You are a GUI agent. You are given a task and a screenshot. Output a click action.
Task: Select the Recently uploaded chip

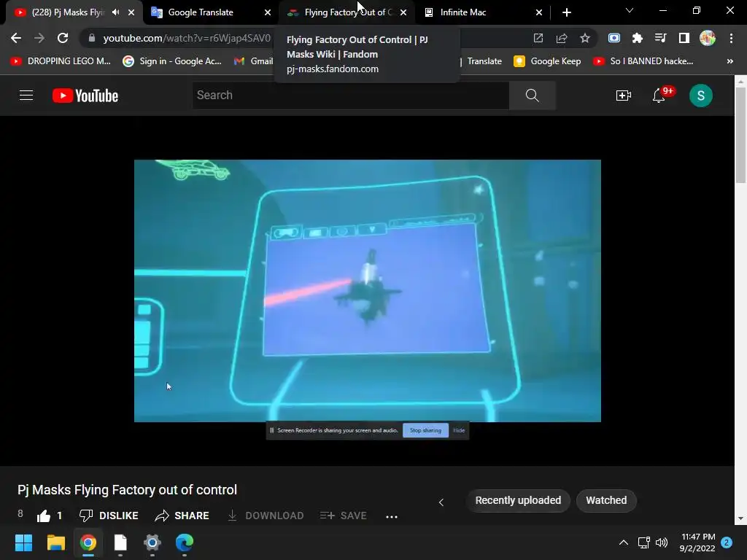coord(518,500)
